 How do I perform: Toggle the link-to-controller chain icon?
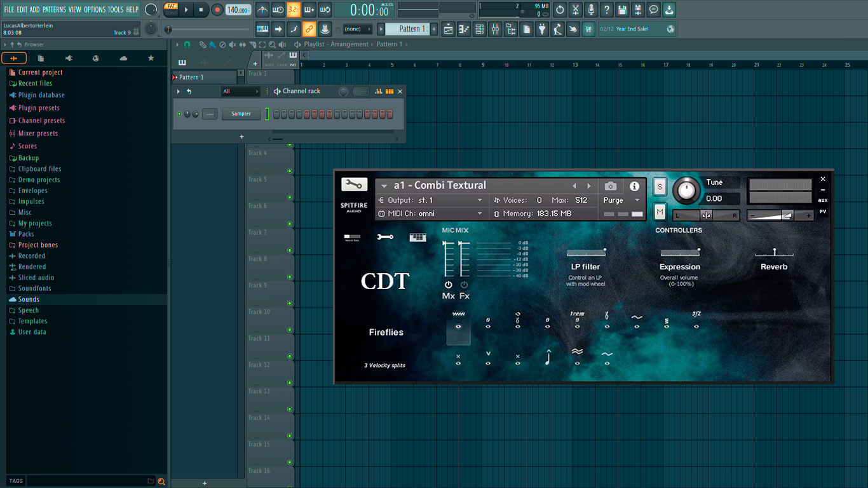pyautogui.click(x=309, y=29)
